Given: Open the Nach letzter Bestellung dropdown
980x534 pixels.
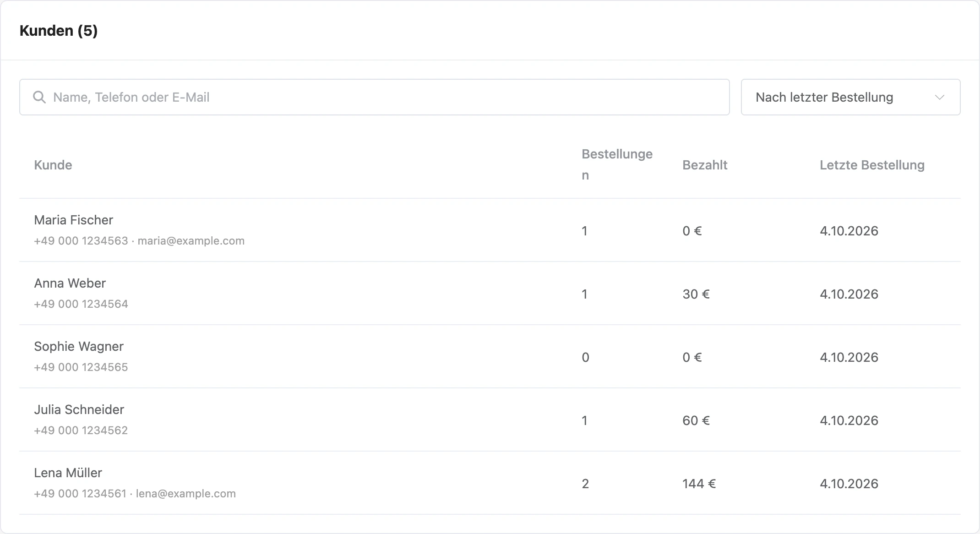Looking at the screenshot, I should [850, 97].
